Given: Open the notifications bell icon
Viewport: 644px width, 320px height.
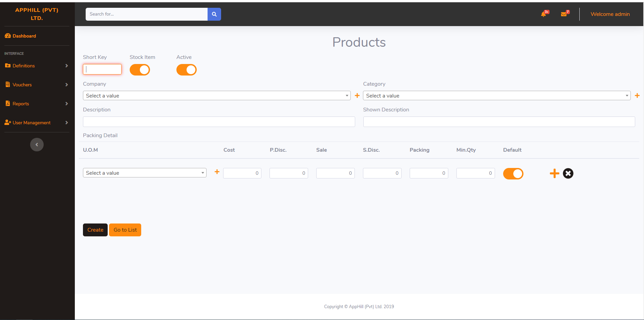Looking at the screenshot, I should click(544, 14).
